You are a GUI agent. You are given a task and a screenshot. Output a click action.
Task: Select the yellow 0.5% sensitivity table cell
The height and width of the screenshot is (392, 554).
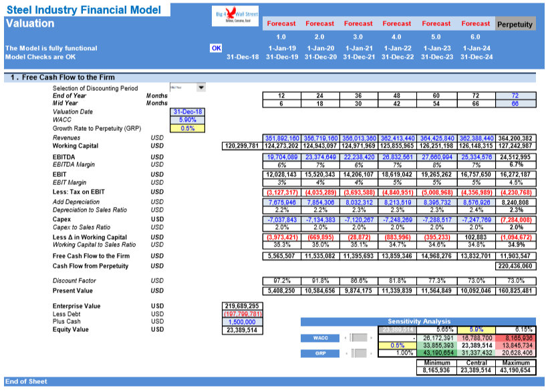(398, 346)
